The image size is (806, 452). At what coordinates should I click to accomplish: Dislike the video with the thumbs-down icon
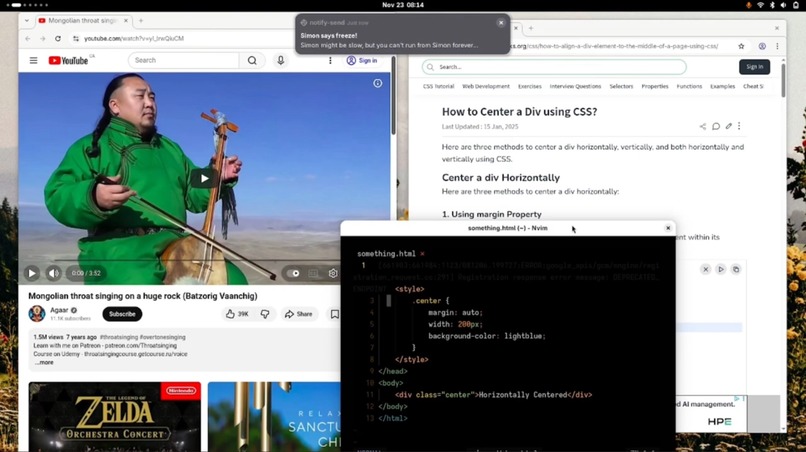coord(265,314)
